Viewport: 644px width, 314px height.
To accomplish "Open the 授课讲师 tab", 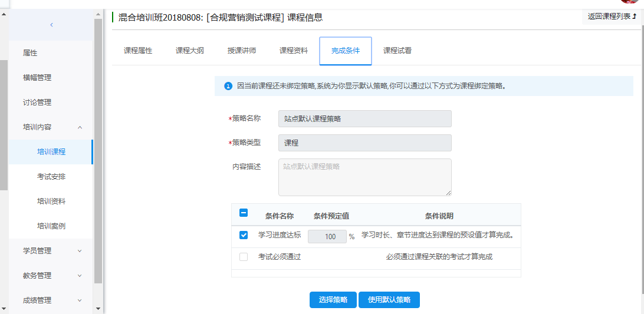I will pos(242,51).
